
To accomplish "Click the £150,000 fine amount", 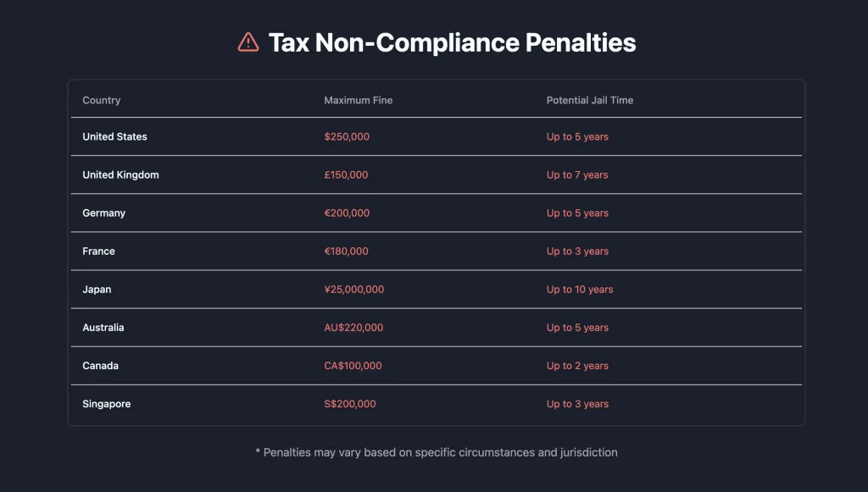I will click(346, 174).
